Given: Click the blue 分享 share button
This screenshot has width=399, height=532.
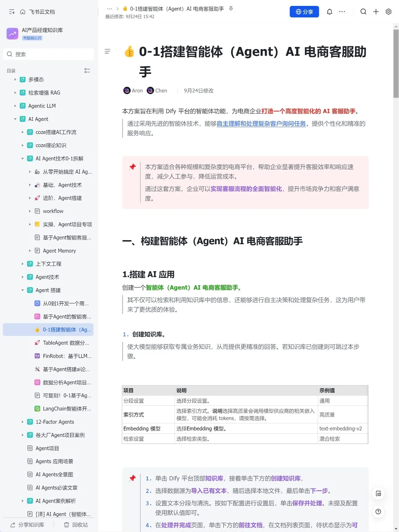Looking at the screenshot, I should point(304,12).
